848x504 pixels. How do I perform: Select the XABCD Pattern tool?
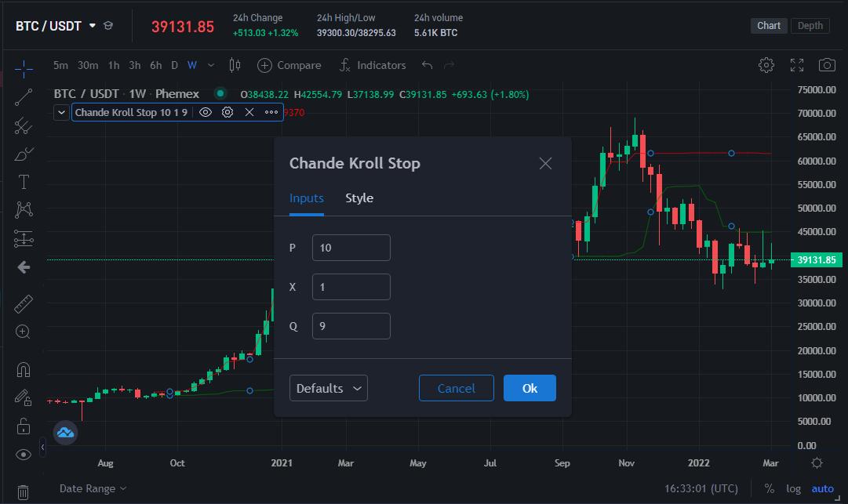pos(24,209)
